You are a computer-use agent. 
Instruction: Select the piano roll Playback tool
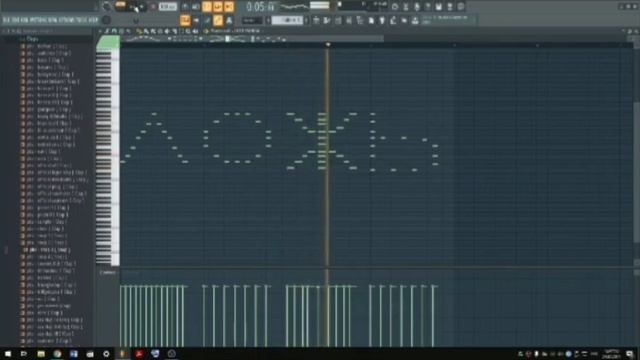tap(195, 31)
